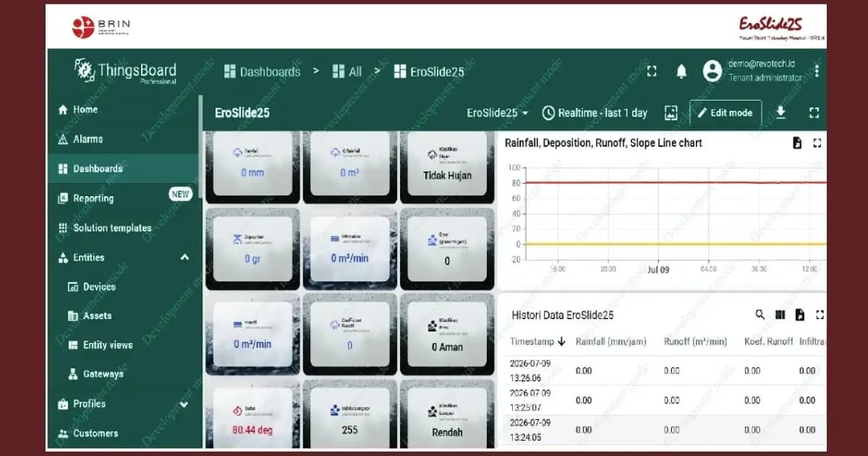Click the Rainfall 0 mm card
868x456 pixels.
252,167
